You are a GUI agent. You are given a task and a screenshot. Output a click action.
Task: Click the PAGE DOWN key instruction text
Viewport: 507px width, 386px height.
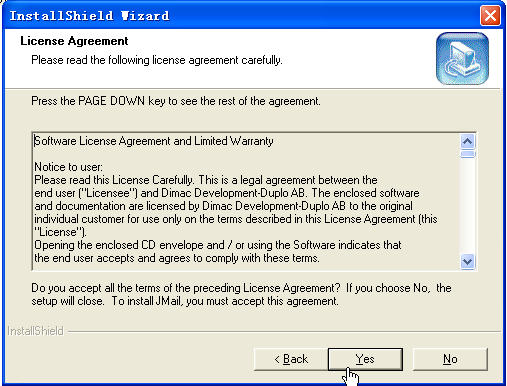pos(176,101)
